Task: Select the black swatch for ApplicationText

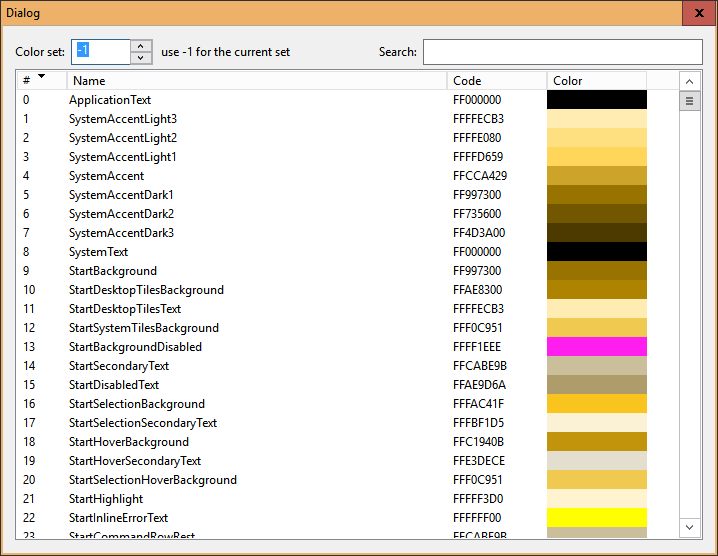Action: (597, 99)
